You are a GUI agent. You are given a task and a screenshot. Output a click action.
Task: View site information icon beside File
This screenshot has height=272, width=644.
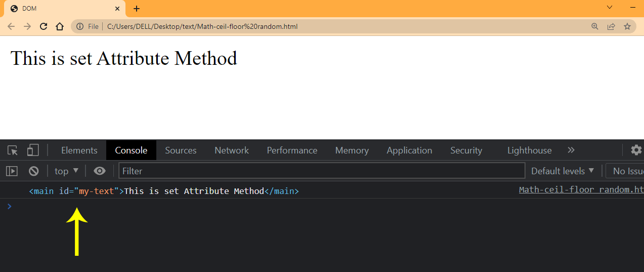(x=80, y=26)
